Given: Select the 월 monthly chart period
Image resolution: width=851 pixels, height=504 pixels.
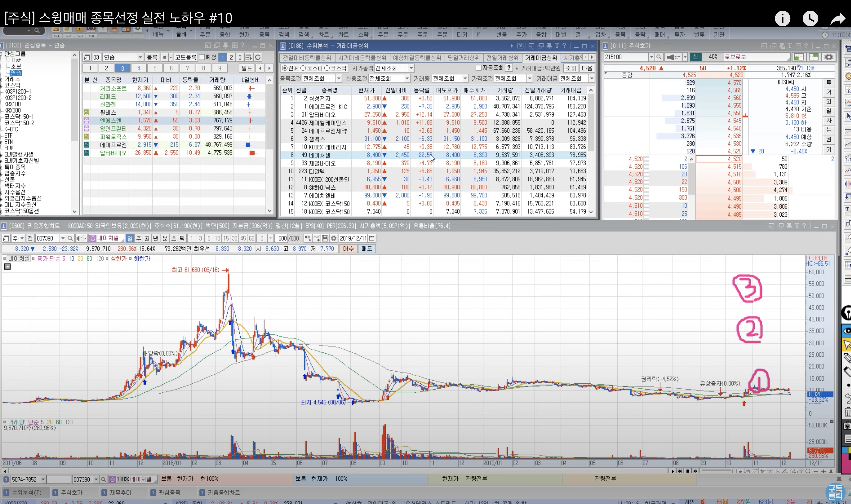Looking at the screenshot, I should 147,238.
